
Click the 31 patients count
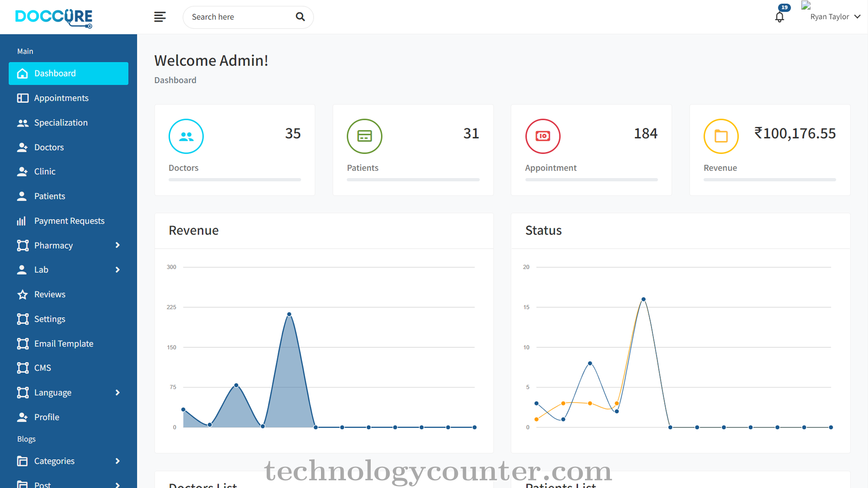(x=471, y=134)
